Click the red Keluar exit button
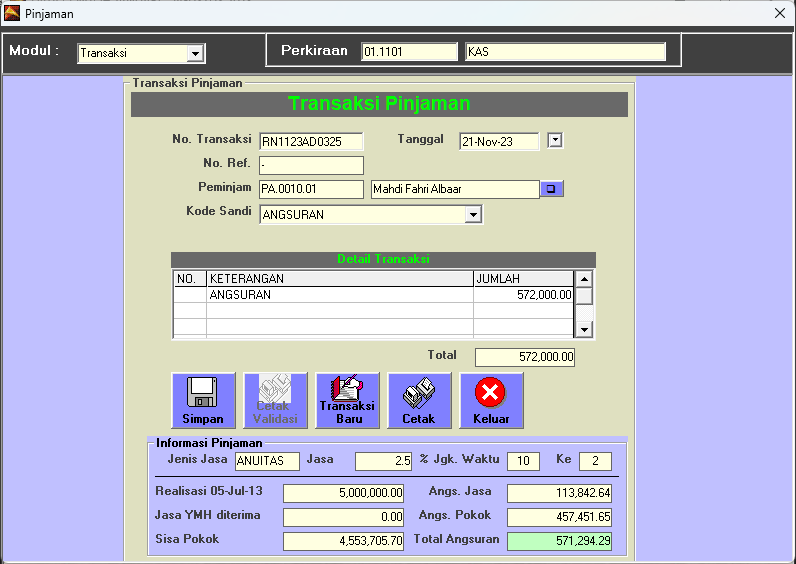796x564 pixels. click(491, 400)
